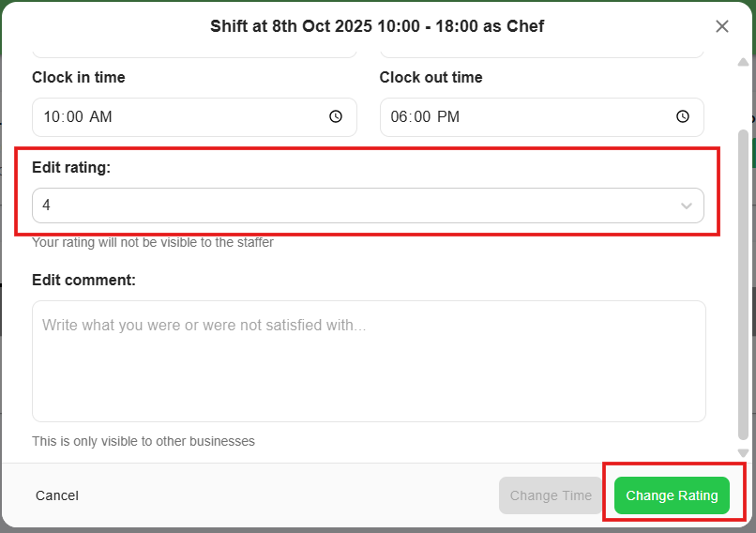
Task: Click the Cancel button
Action: coord(57,495)
